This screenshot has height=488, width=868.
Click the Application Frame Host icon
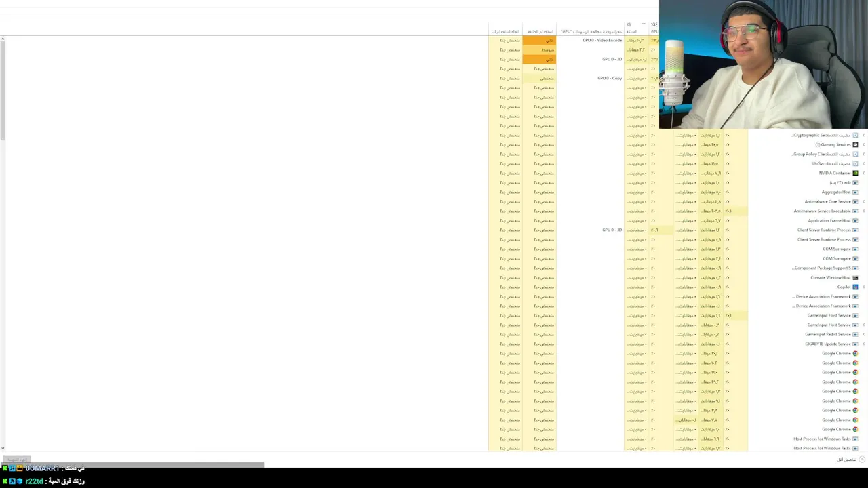[855, 220]
